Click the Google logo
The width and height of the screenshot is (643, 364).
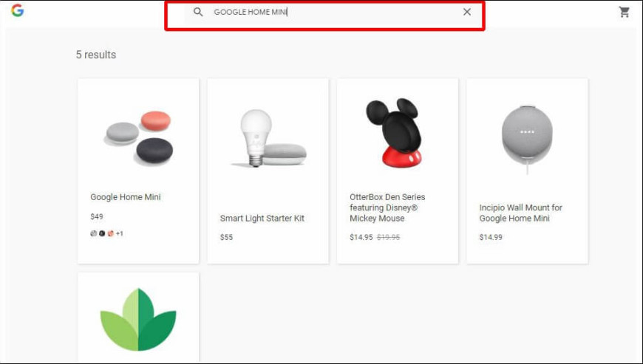pyautogui.click(x=17, y=10)
